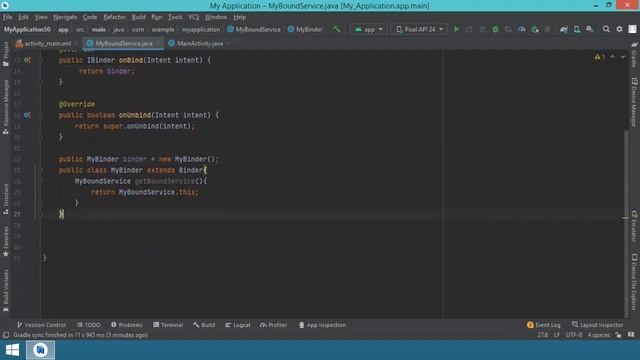Open the Pixel API 24 device dropdown

pos(419,29)
